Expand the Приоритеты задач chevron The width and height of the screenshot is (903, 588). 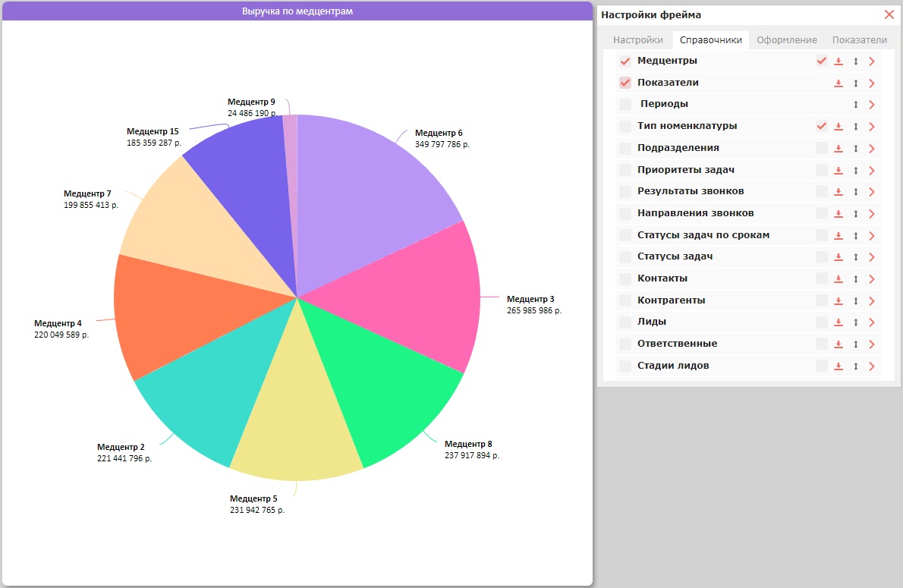tap(872, 171)
